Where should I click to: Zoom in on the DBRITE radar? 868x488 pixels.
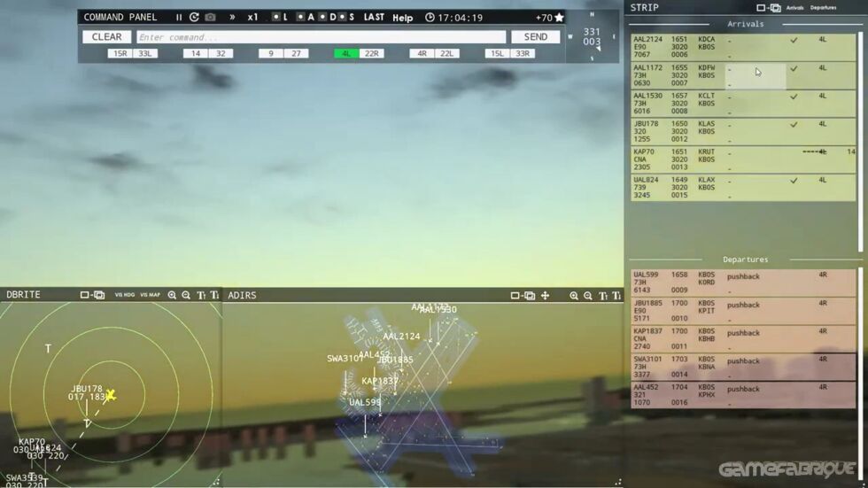point(172,295)
